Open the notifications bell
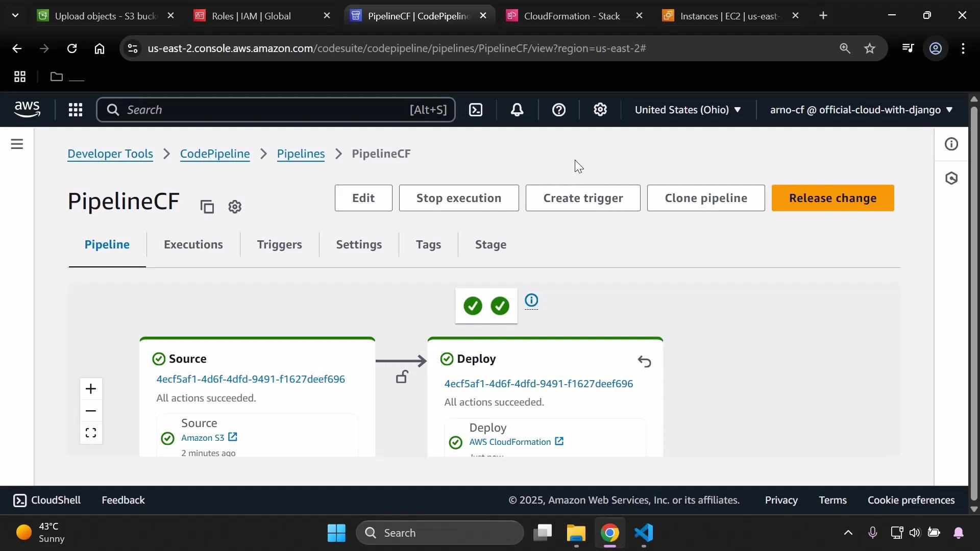 click(517, 110)
